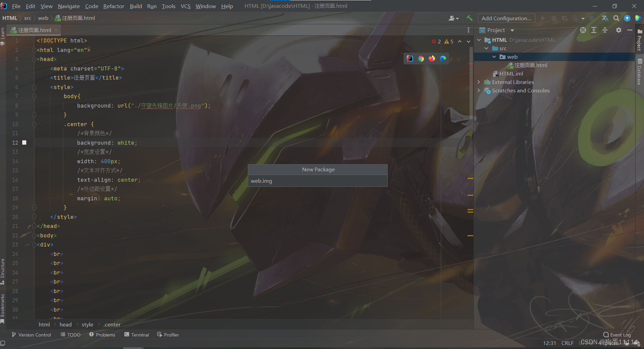The image size is (644, 349).
Task: Select the 注册页面.html editor tab
Action: coord(35,30)
